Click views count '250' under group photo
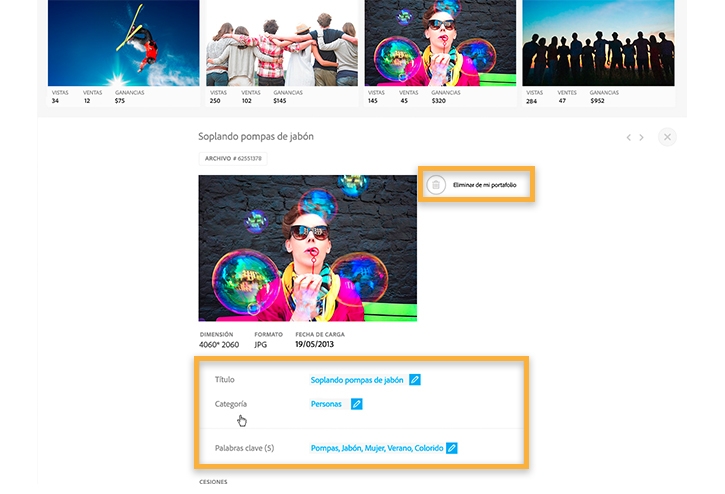The height and width of the screenshot is (494, 725). click(x=215, y=100)
